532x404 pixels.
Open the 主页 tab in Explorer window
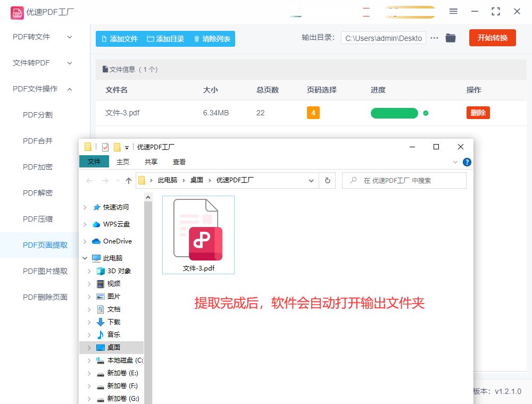(x=123, y=162)
